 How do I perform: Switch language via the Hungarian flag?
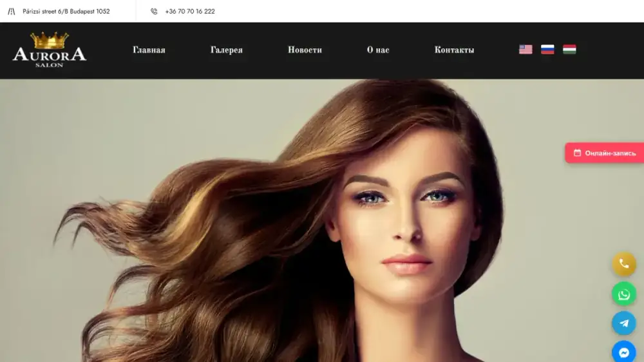[x=569, y=50]
